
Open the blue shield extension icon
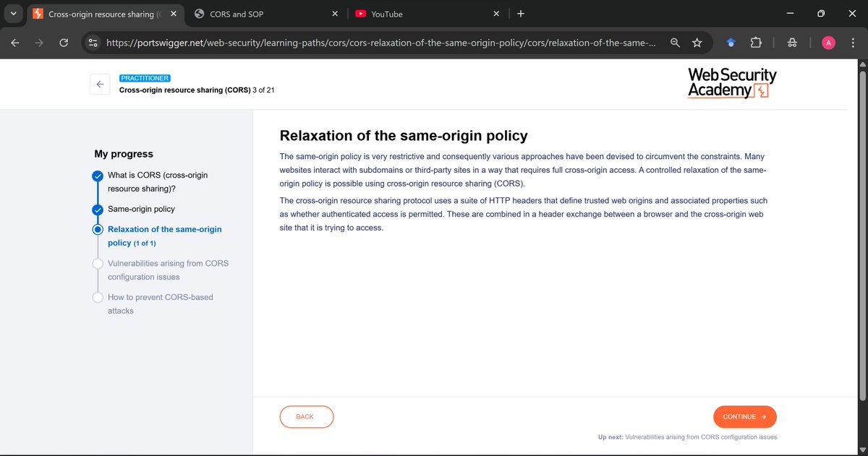pyautogui.click(x=731, y=43)
